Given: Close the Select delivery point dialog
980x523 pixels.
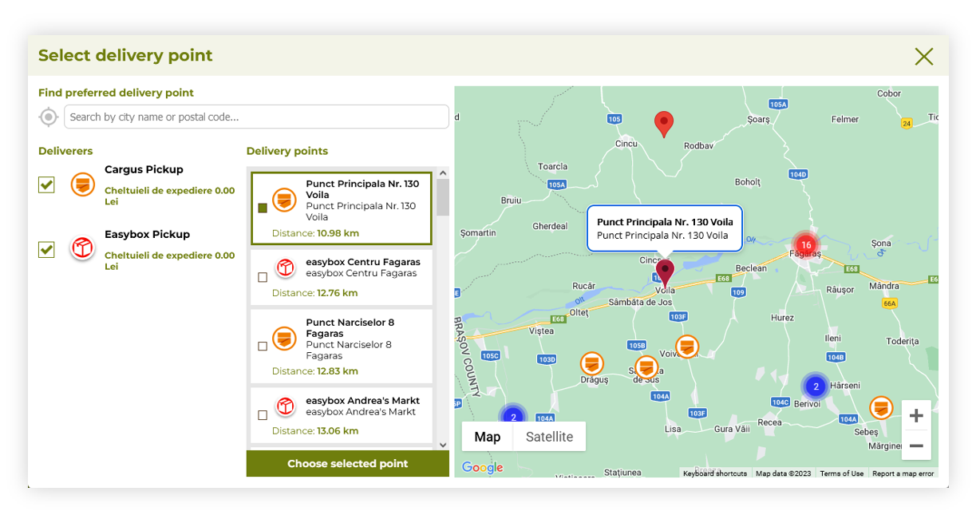Looking at the screenshot, I should tap(924, 56).
